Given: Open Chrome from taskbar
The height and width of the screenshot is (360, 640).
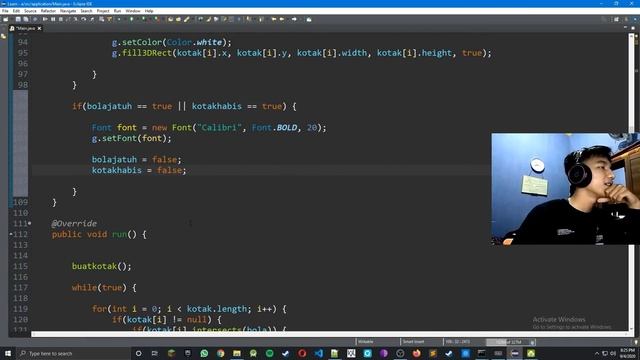Looking at the screenshot, I should click(x=220, y=353).
